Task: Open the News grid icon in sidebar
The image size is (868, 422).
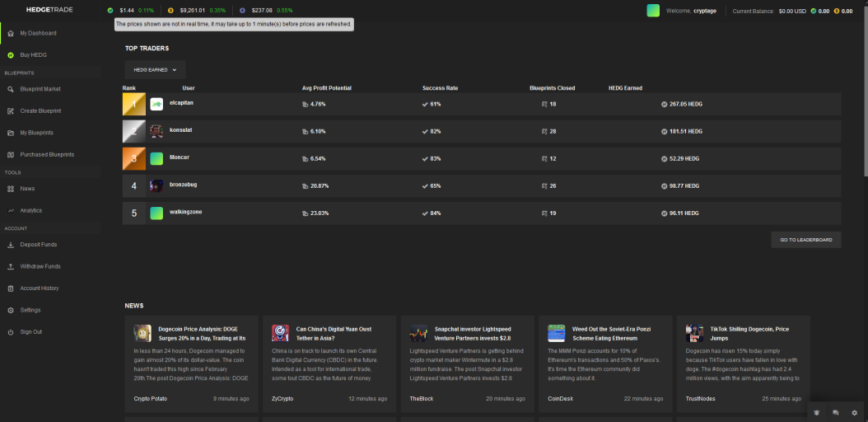Action: tap(11, 189)
